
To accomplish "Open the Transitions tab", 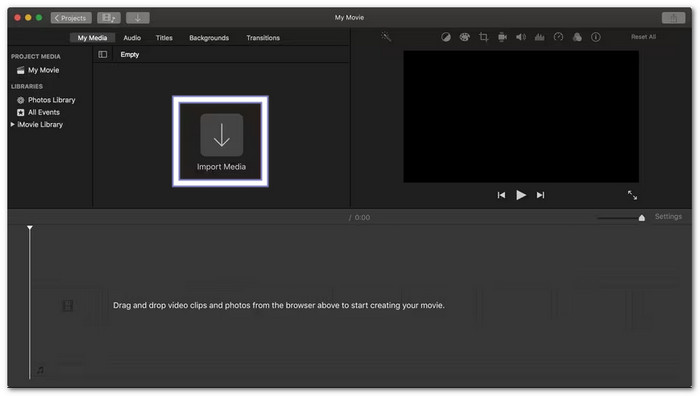I will (263, 38).
